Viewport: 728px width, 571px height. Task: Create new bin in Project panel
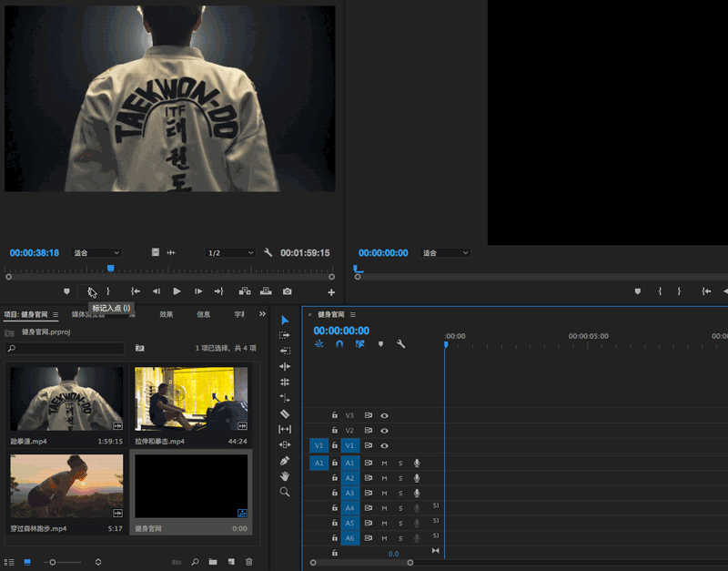[213, 562]
